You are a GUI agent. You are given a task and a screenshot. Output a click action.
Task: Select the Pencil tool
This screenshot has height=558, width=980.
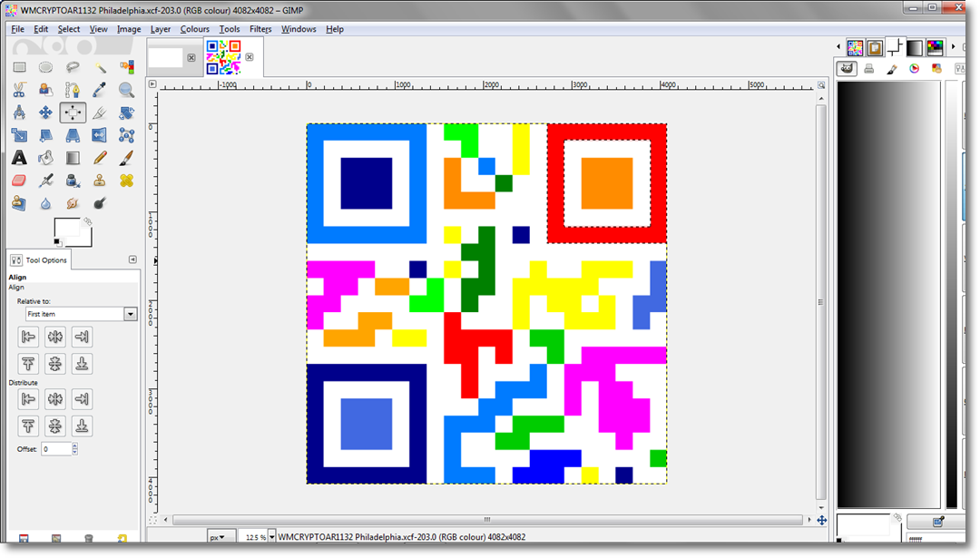click(100, 158)
